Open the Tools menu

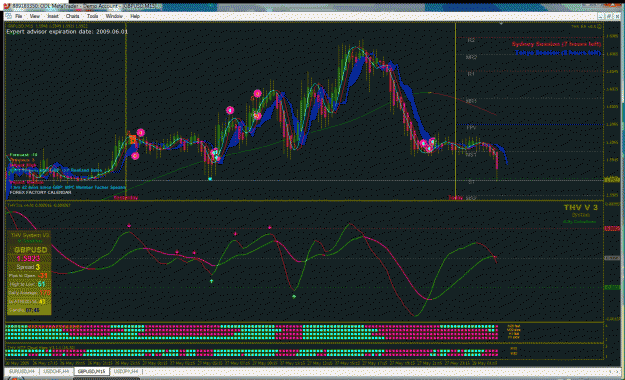coord(92,16)
